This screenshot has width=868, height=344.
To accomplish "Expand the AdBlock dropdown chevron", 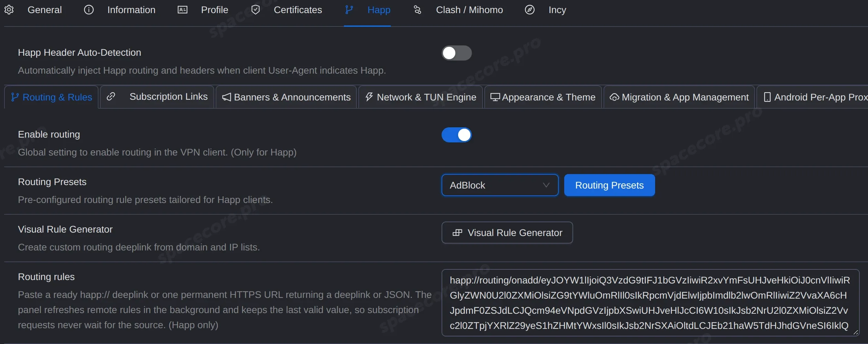I will (546, 185).
